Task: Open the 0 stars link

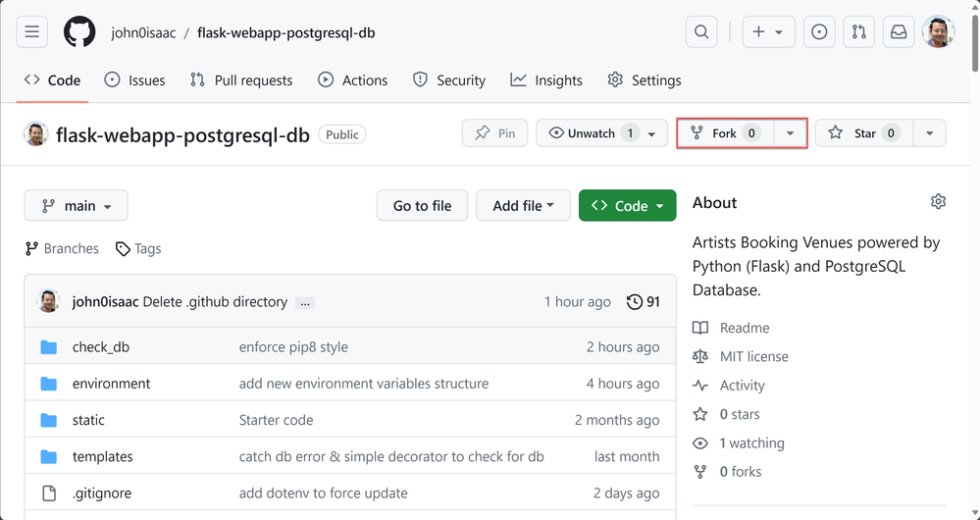Action: coord(726,414)
